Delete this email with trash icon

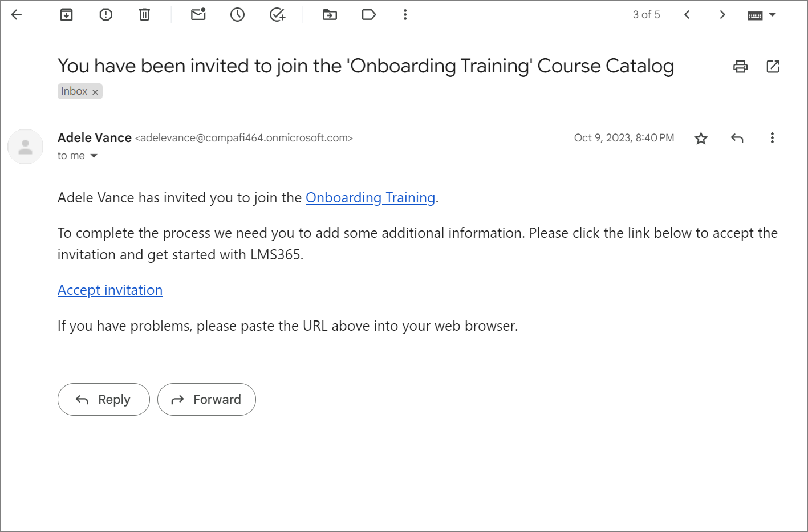(x=144, y=15)
